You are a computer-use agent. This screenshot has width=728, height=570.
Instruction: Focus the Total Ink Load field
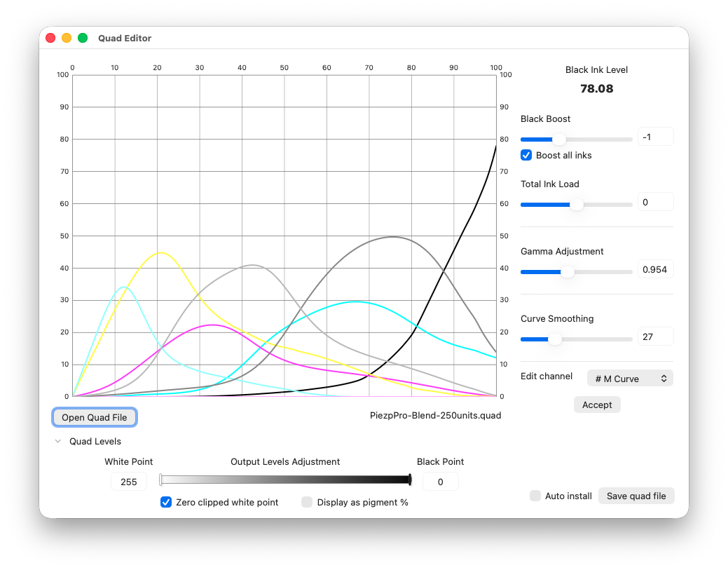point(655,202)
